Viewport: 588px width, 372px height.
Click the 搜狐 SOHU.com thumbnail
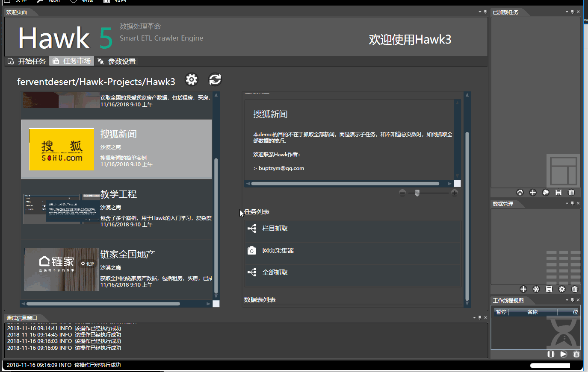62,149
